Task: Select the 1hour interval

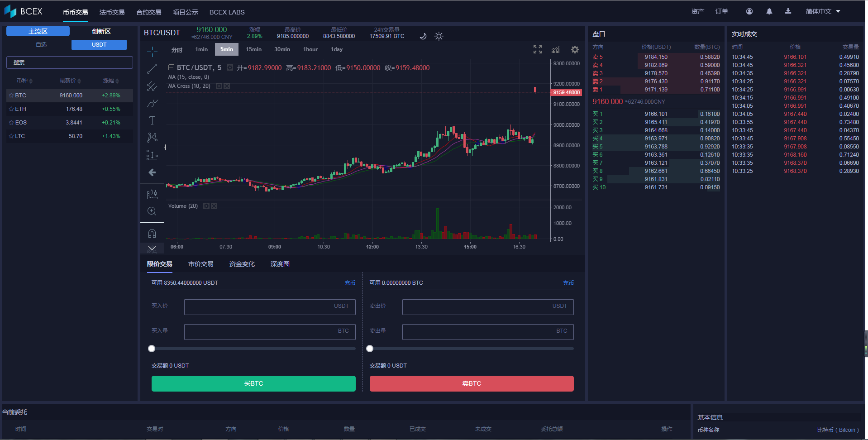Action: tap(310, 49)
